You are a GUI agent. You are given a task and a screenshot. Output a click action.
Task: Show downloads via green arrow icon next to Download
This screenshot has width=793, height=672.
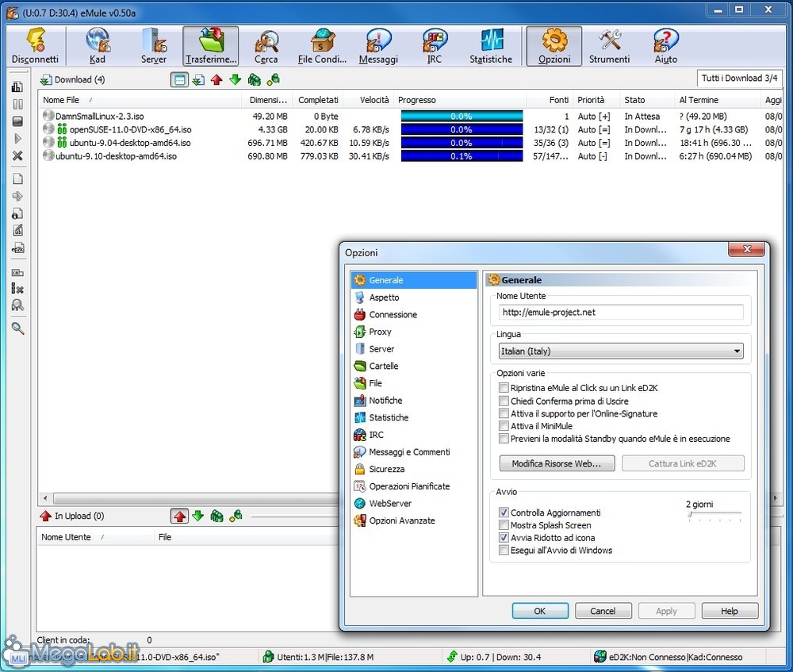coord(236,79)
